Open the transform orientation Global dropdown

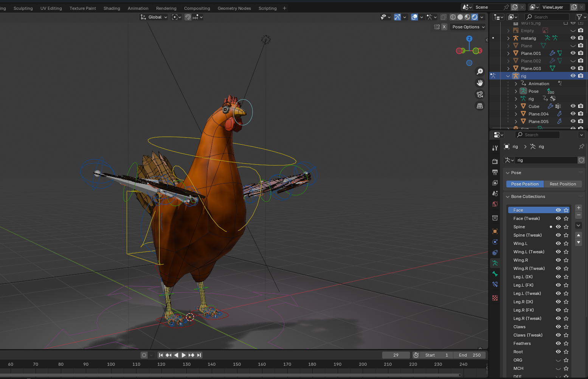tap(154, 17)
